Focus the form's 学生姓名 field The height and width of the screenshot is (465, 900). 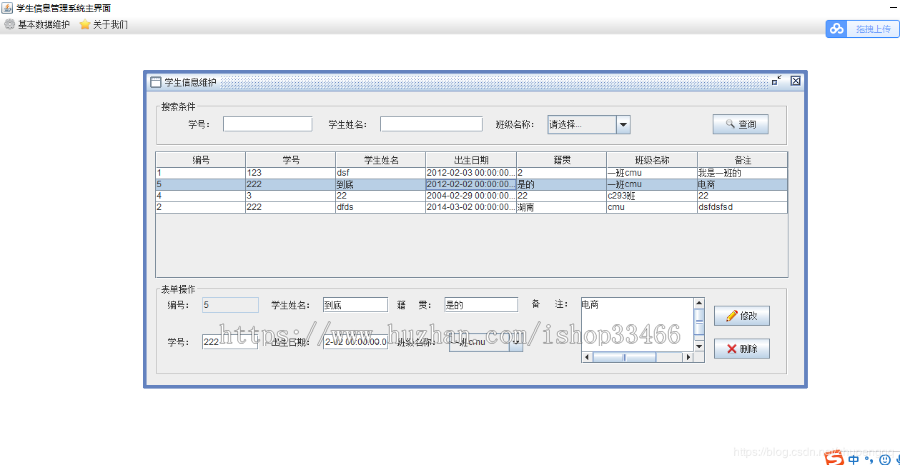click(x=355, y=305)
